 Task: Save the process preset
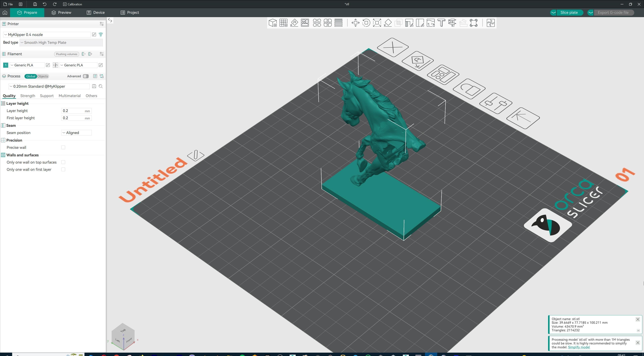pyautogui.click(x=94, y=86)
